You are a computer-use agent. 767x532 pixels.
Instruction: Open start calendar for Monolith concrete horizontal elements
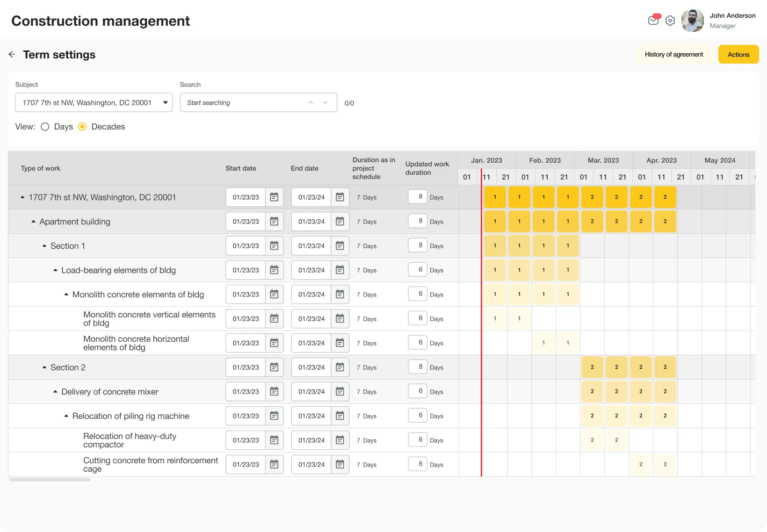[x=275, y=343]
